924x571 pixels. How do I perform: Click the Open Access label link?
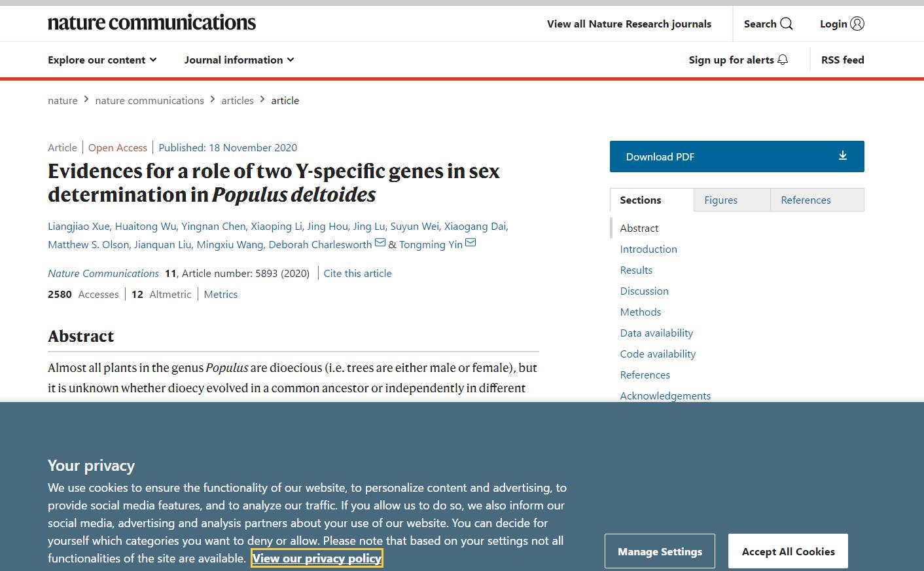click(x=118, y=147)
